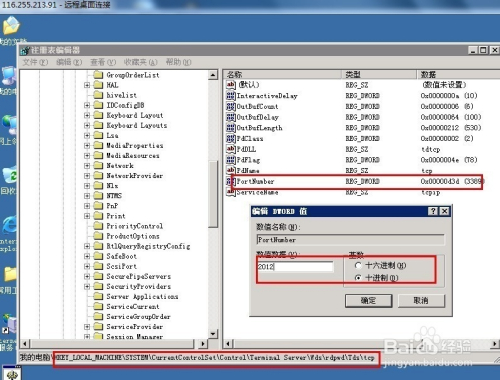The width and height of the screenshot is (500, 380).
Task: Click the ScsiPort folder icon
Action: pos(98,266)
